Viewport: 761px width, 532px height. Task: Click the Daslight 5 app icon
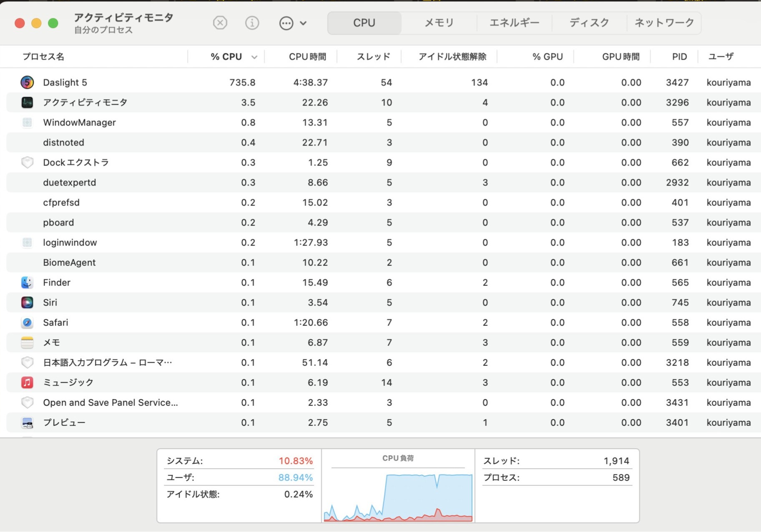[27, 82]
